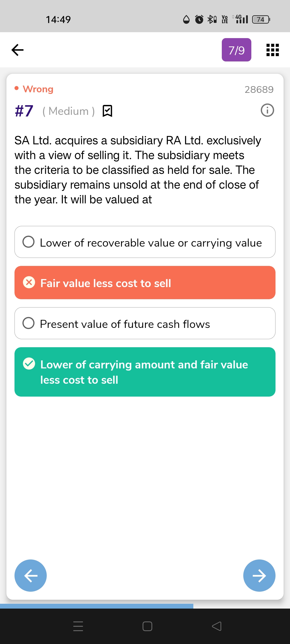Open the question info icon

(267, 110)
